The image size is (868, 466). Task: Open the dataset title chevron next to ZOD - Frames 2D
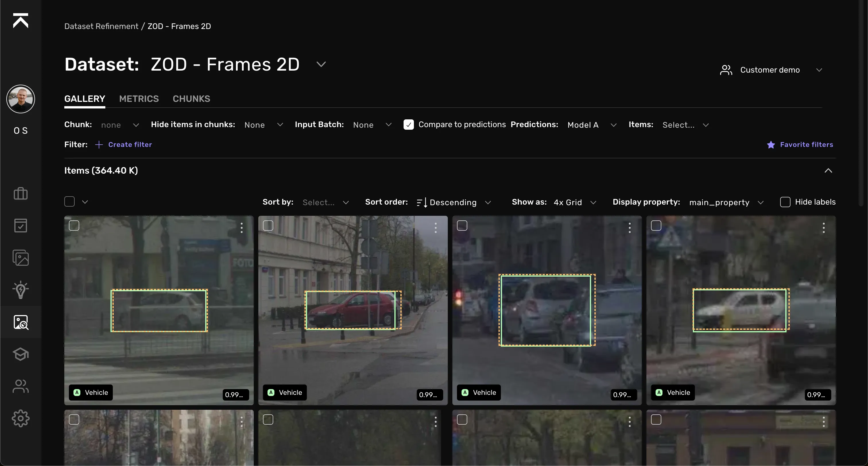coord(321,64)
